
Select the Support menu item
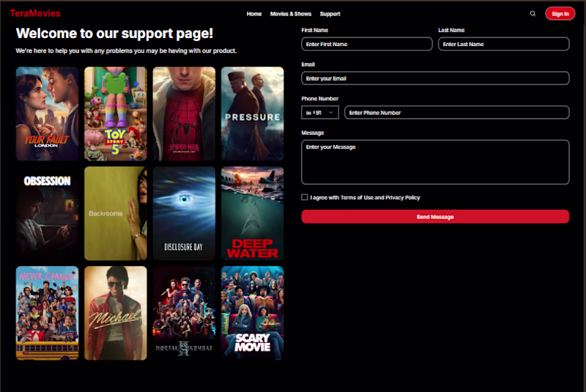[330, 14]
